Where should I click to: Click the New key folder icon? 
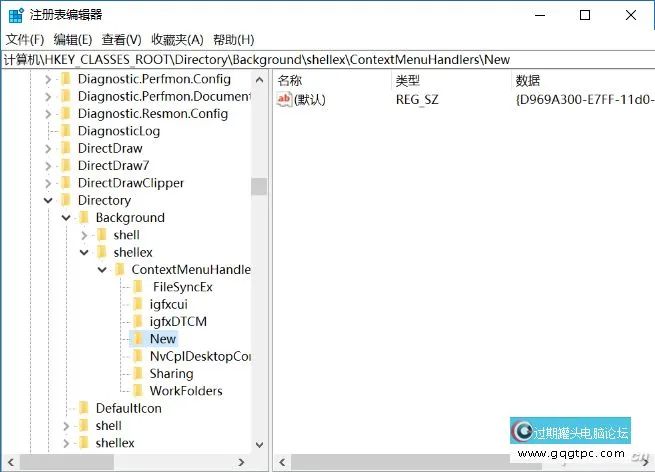138,339
